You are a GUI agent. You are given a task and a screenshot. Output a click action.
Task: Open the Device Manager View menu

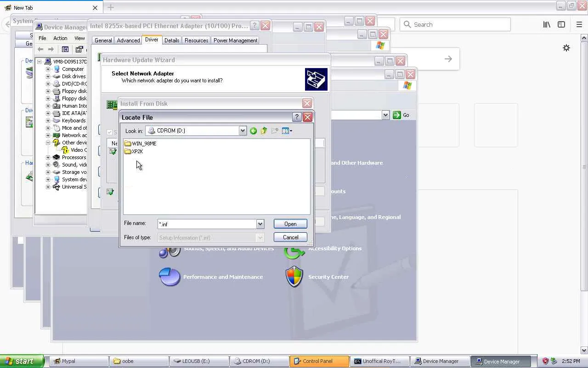coord(79,38)
